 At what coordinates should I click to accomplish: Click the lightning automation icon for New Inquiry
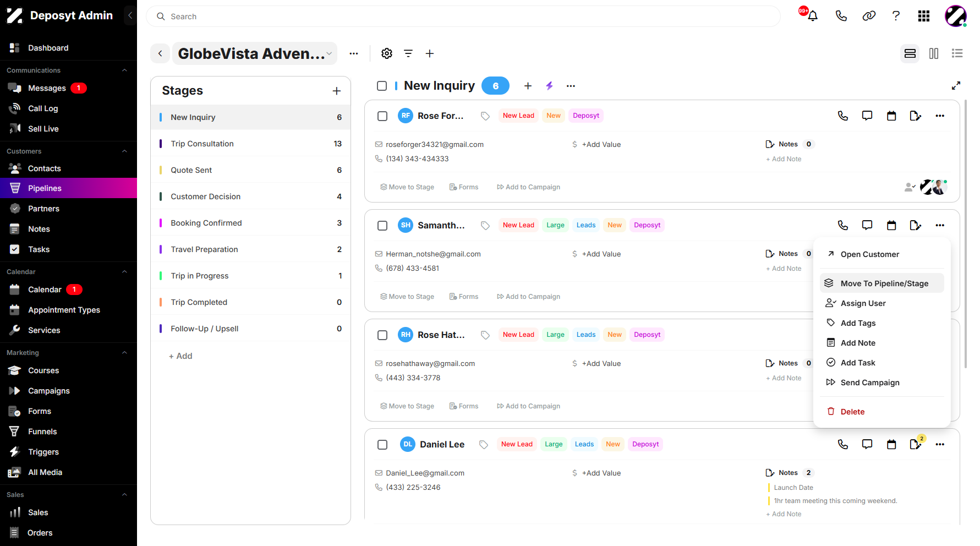(x=549, y=86)
